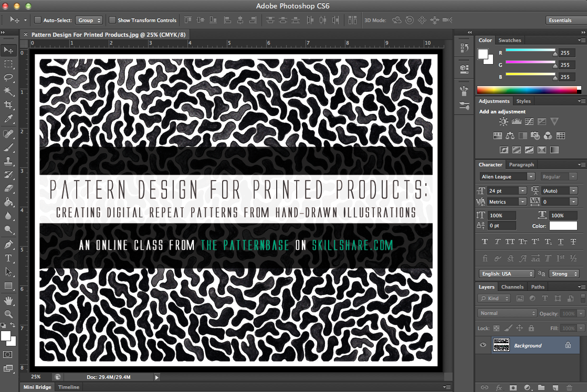
Task: Open the Timeline tab
Action: [69, 387]
